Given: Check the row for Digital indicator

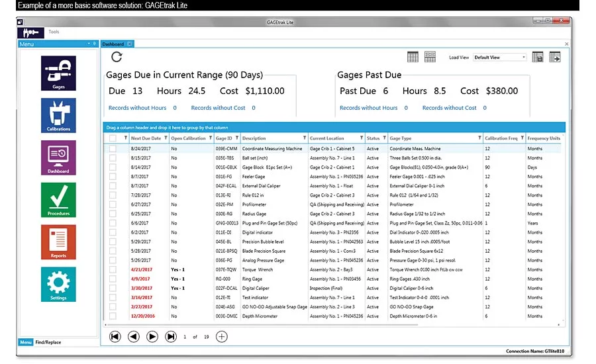Looking at the screenshot, I should coord(113,232).
